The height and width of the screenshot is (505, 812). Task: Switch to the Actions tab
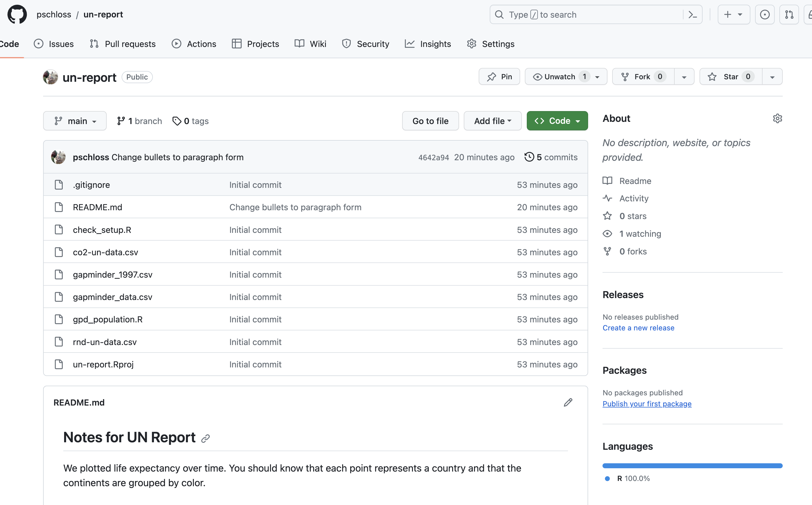[x=194, y=44]
